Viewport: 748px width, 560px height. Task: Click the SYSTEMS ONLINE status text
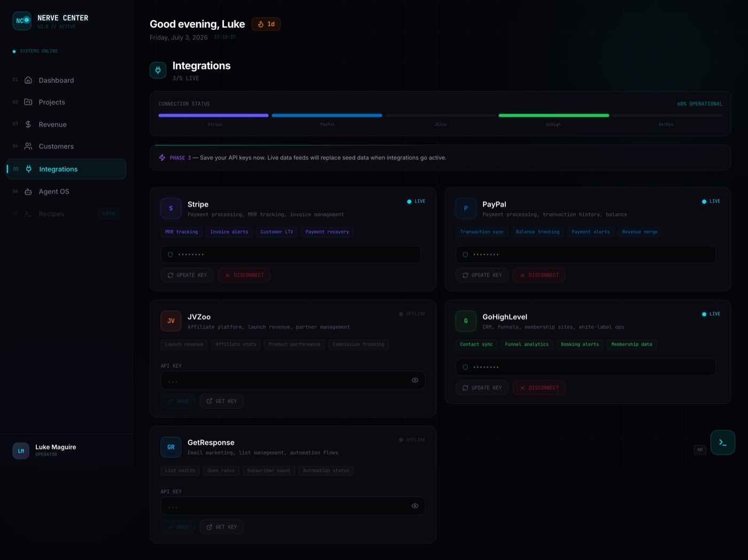coord(39,51)
